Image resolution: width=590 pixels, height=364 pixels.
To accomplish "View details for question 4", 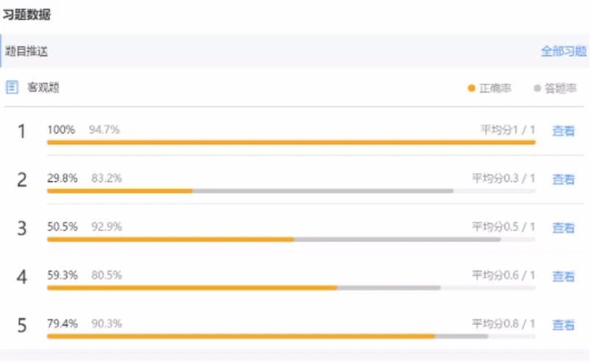I will click(x=563, y=276).
